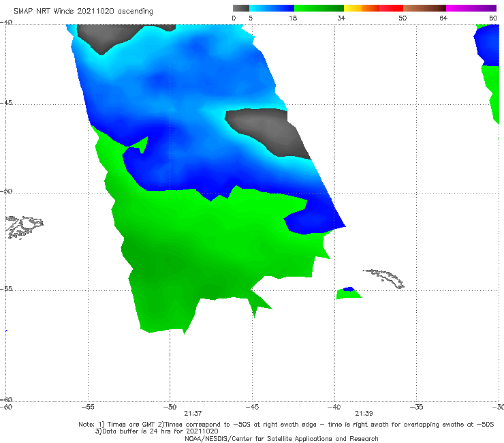Click the longitude -55 axis label

point(88,407)
